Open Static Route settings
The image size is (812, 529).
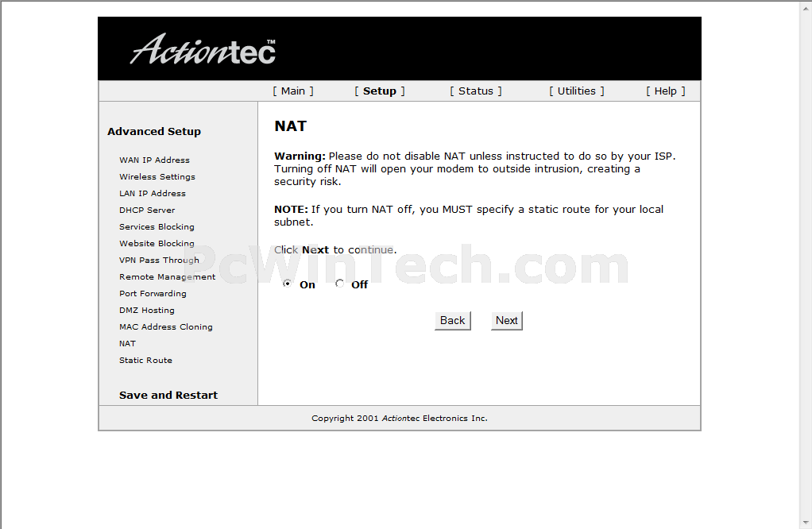point(145,361)
